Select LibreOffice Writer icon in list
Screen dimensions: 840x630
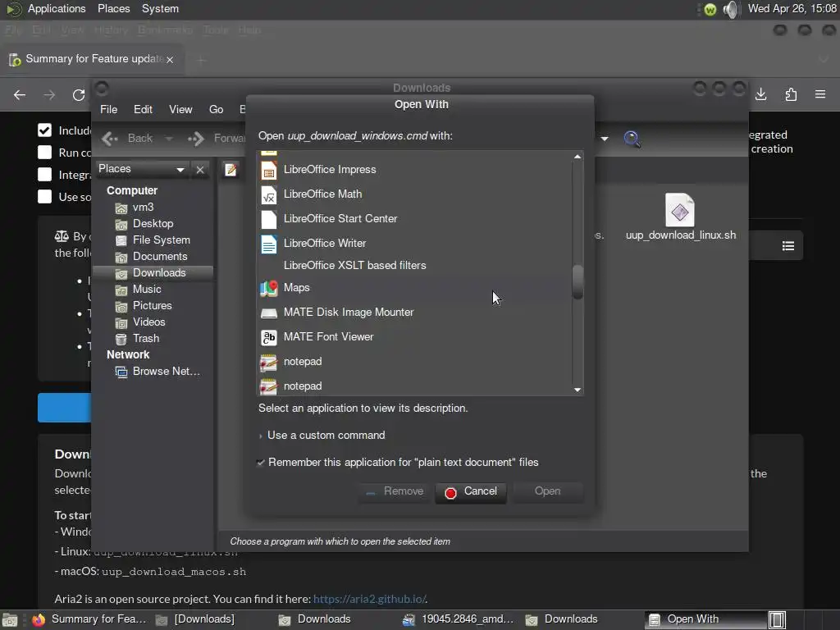tap(269, 244)
